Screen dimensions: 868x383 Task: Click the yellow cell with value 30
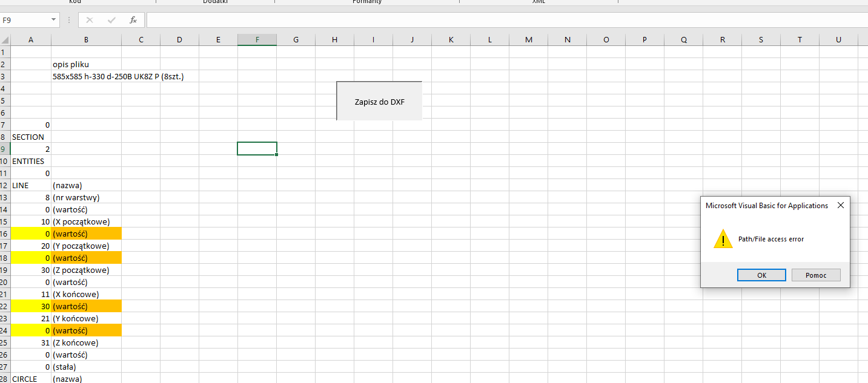[31, 306]
